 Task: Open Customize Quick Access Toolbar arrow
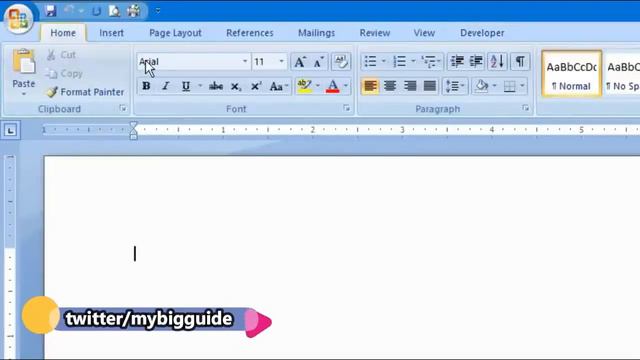click(158, 11)
